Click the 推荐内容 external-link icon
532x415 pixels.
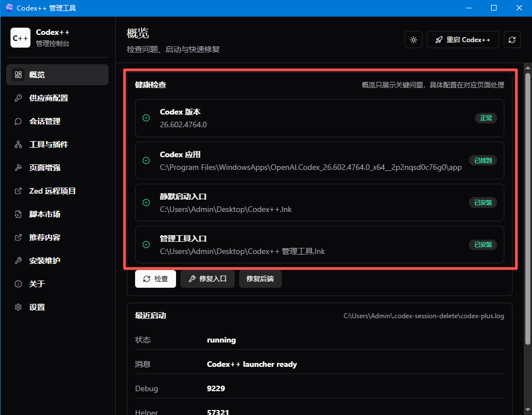pos(18,237)
